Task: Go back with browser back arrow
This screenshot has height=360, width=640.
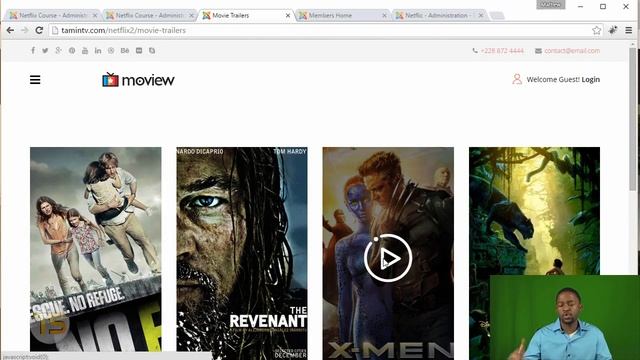Action: tap(10, 30)
